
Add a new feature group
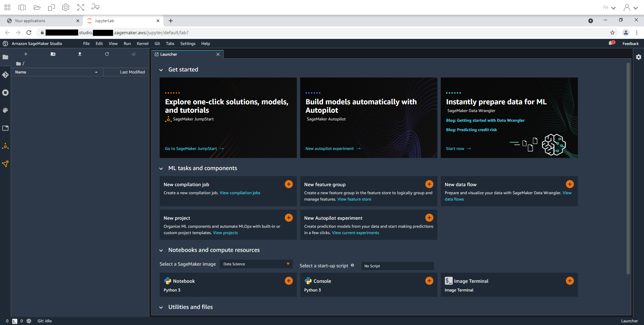(429, 184)
